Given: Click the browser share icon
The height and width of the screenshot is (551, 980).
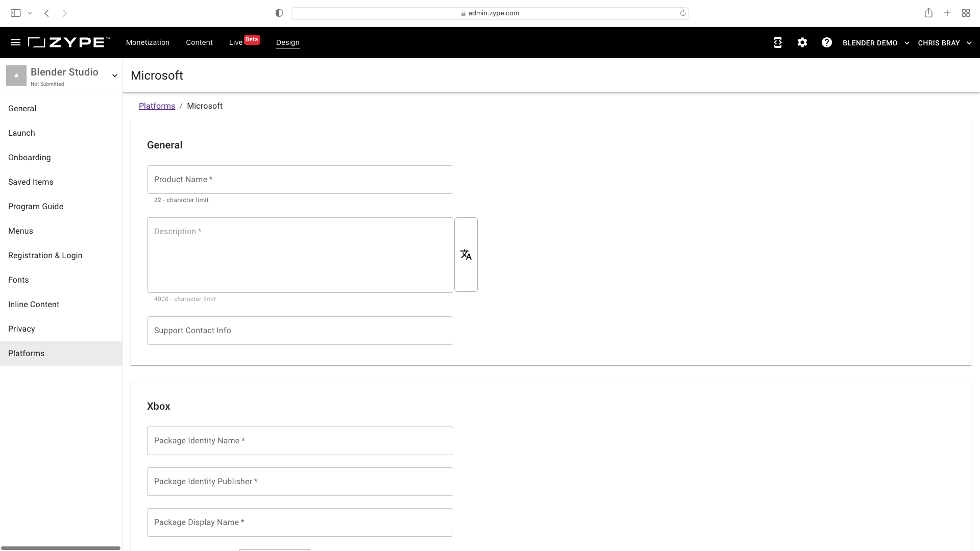Looking at the screenshot, I should point(928,13).
